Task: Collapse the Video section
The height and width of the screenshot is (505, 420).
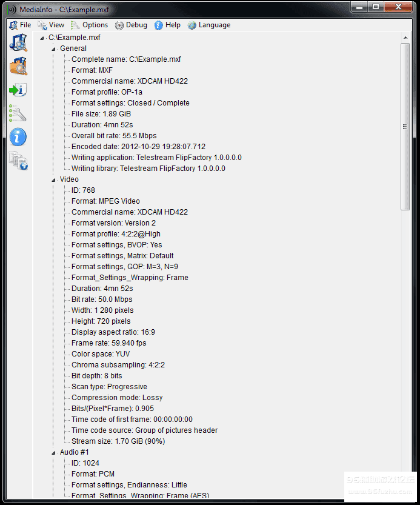Action: pos(53,179)
